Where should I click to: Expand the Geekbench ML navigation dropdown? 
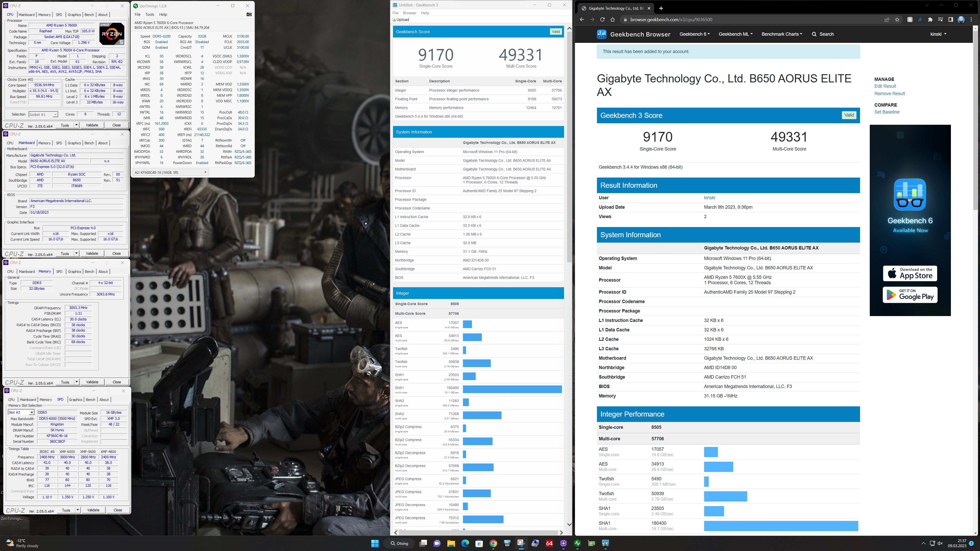[735, 34]
